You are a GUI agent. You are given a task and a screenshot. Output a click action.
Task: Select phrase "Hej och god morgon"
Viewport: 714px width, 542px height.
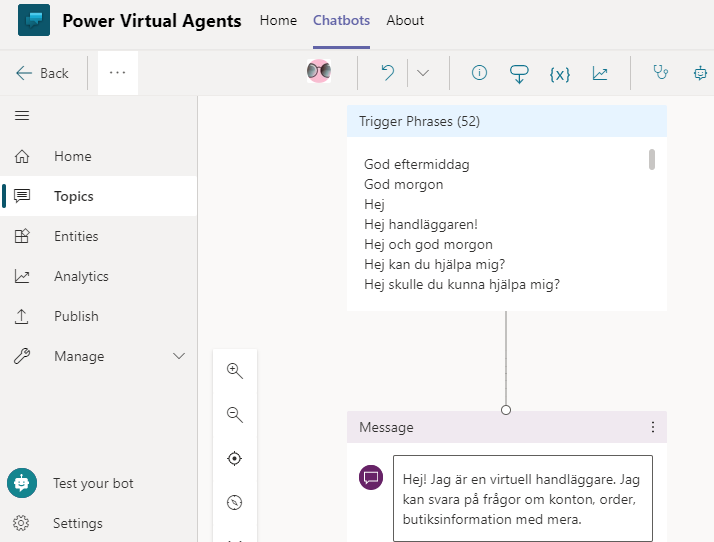428,244
